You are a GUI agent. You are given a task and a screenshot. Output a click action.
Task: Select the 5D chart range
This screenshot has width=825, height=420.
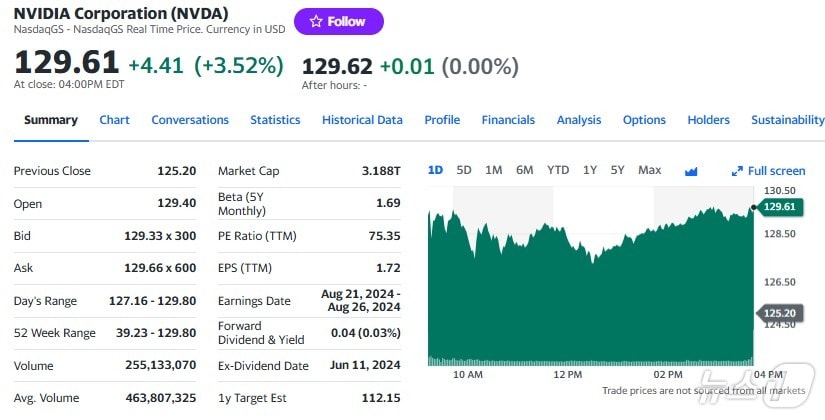(464, 170)
